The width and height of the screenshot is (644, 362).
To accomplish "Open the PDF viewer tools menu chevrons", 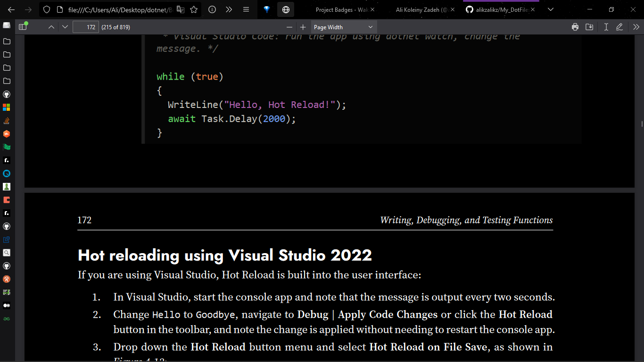I will pos(636,27).
